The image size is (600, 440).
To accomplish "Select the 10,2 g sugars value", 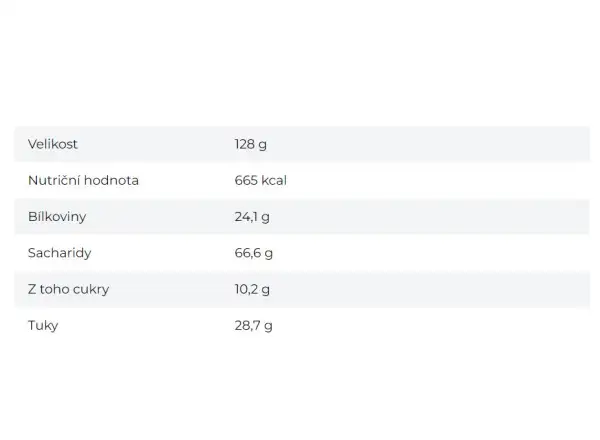I will [x=252, y=290].
